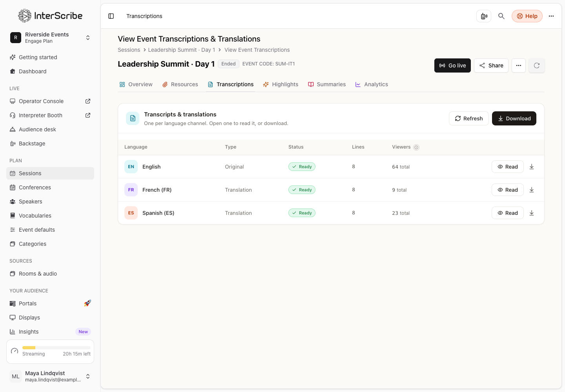565x392 pixels.
Task: Click the black Download button
Action: (514, 118)
